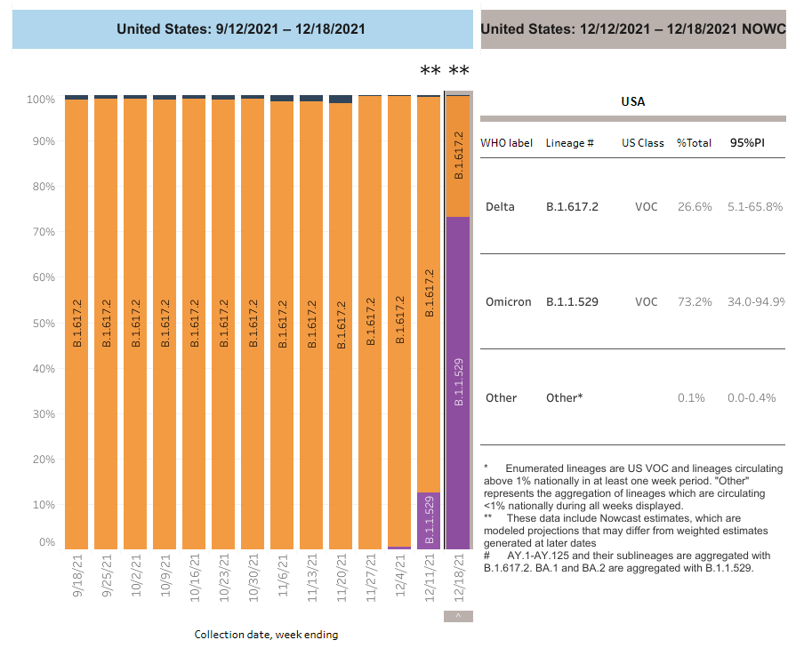Click the 0.1% total value
The image size is (812, 648).
pos(691,398)
